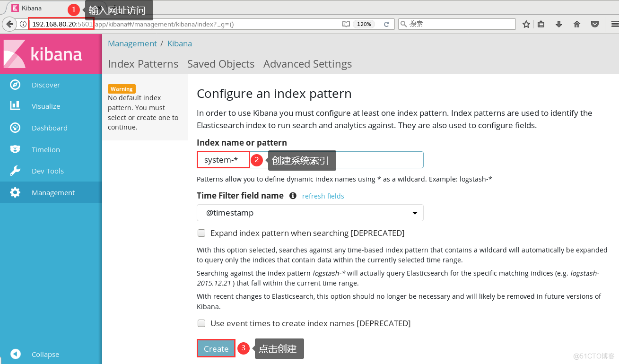Click the 120% zoom level indicator

click(364, 24)
